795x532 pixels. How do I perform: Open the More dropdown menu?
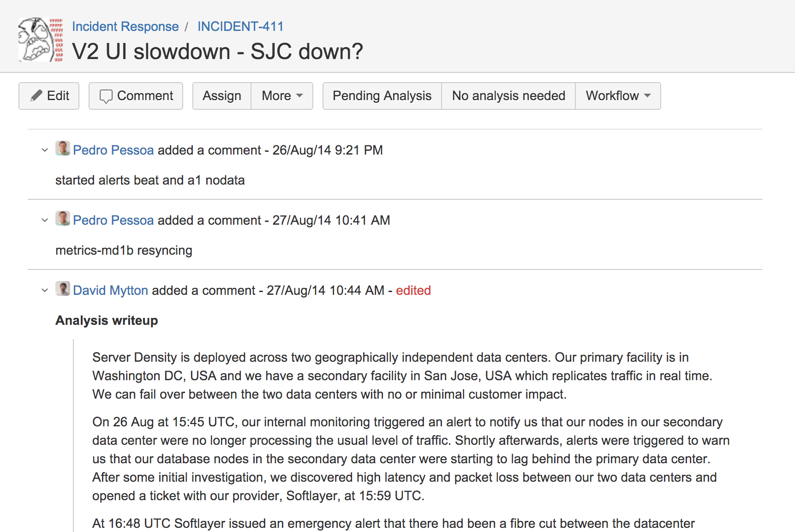(x=282, y=96)
